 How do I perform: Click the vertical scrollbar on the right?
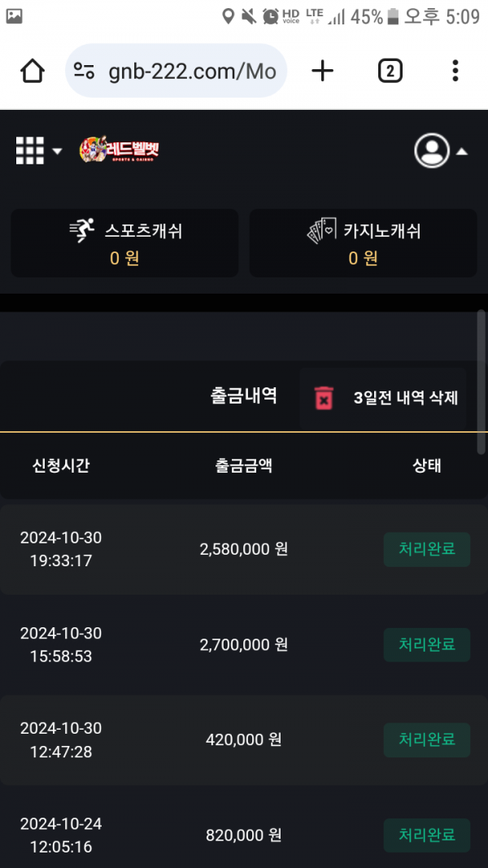[481, 382]
